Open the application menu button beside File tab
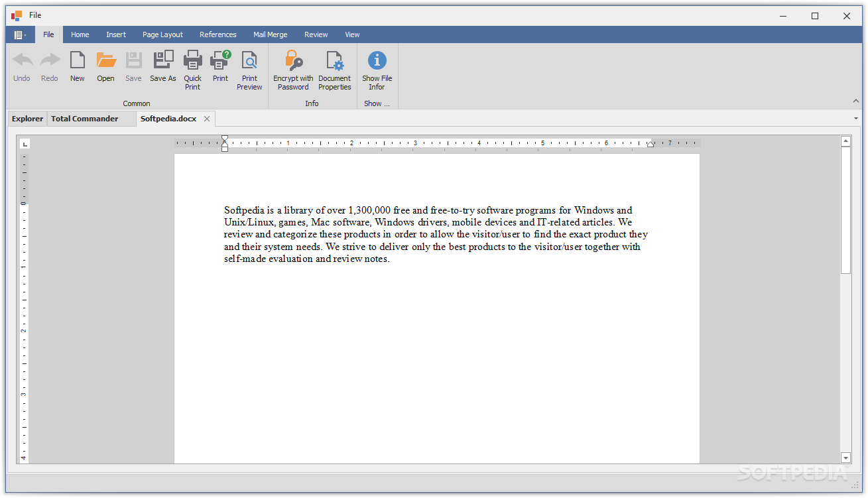 click(x=20, y=34)
